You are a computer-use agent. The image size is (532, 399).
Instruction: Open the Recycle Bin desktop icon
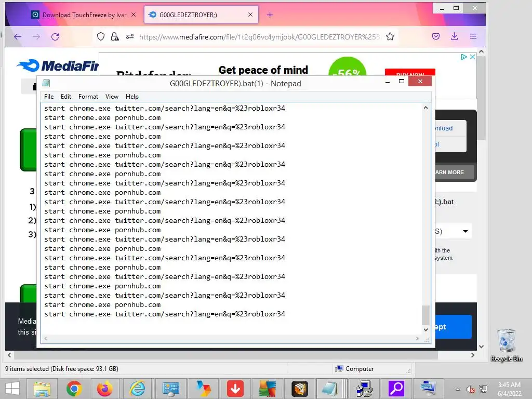click(506, 345)
